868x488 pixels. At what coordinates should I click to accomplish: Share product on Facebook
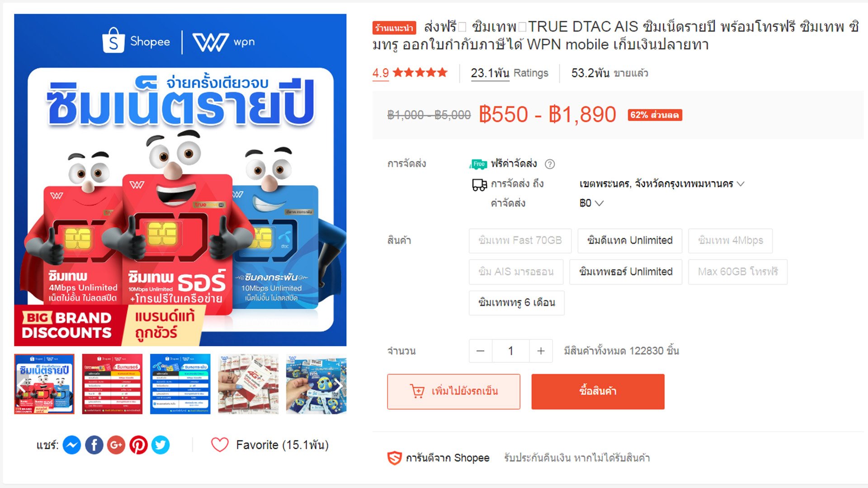[94, 445]
